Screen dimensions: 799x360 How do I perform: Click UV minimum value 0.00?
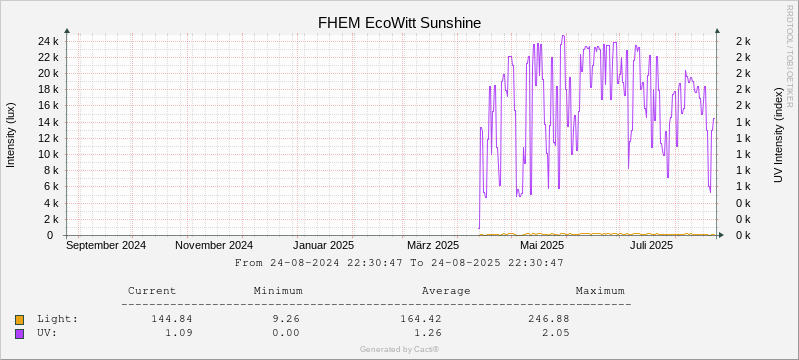pos(286,333)
